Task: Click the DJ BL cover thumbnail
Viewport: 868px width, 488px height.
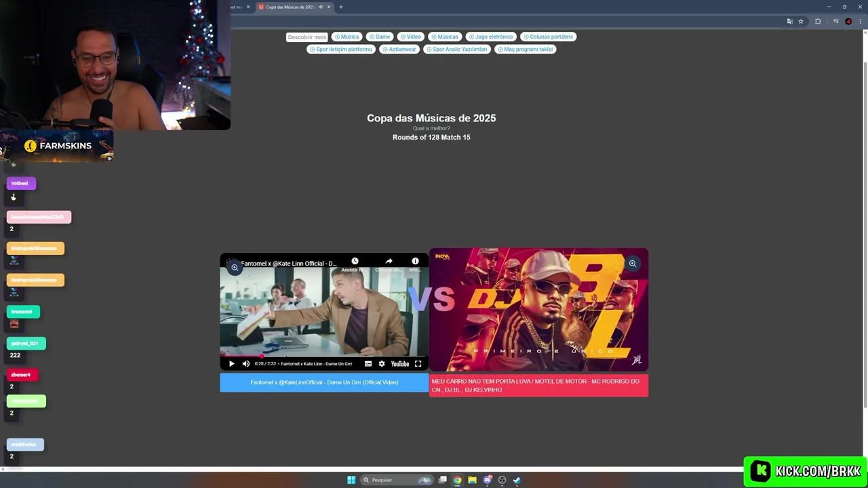Action: coord(538,310)
